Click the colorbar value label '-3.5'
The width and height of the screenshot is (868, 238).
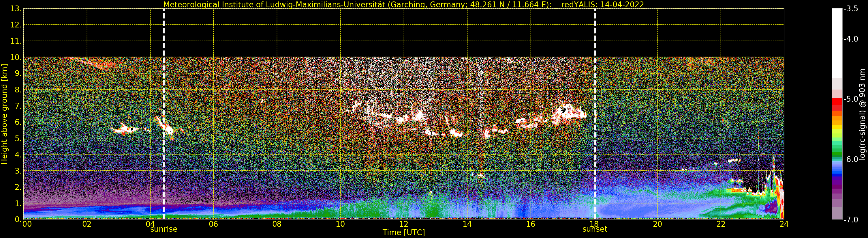tap(851, 9)
